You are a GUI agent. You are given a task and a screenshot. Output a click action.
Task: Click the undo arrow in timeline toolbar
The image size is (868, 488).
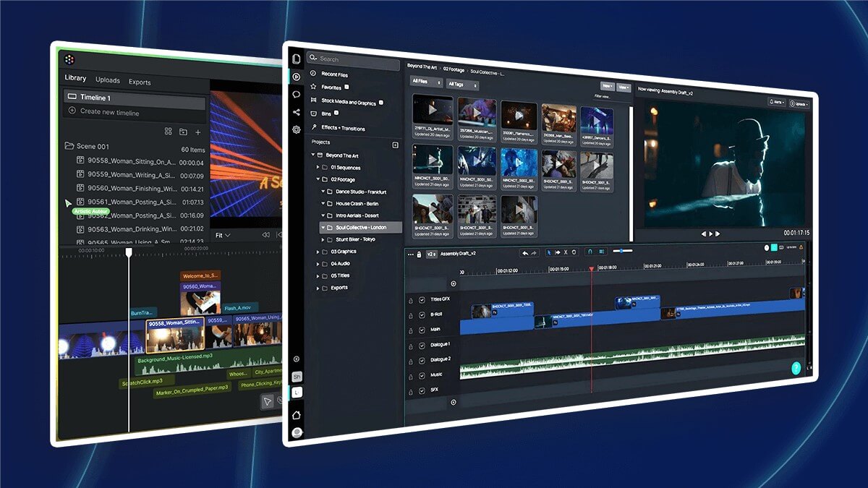[x=525, y=252]
